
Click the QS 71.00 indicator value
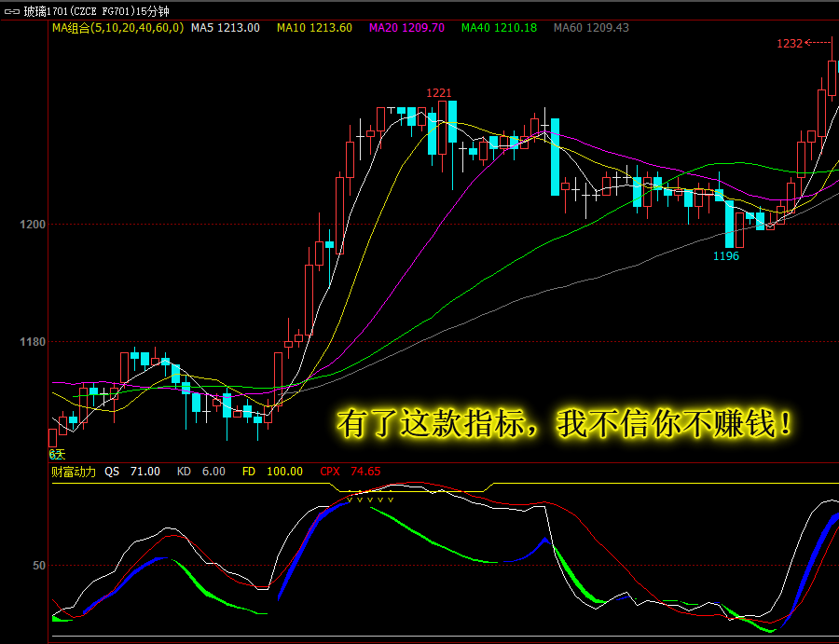coord(132,472)
